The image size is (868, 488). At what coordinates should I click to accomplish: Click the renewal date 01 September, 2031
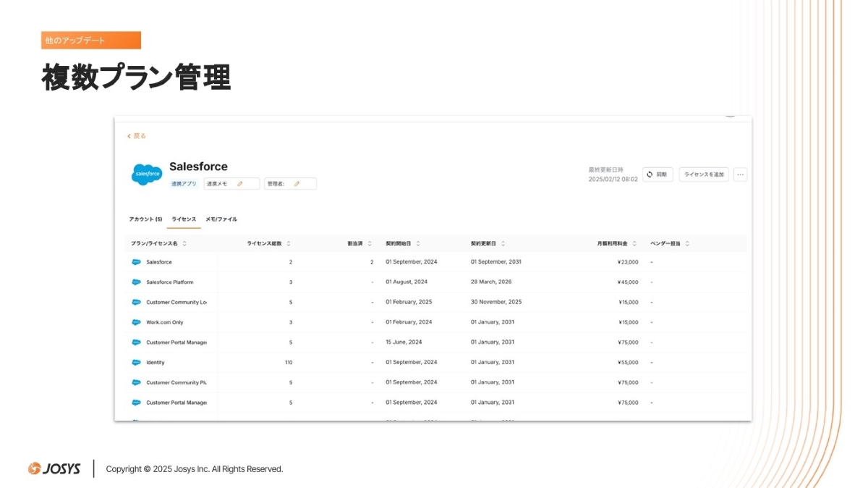(x=496, y=262)
